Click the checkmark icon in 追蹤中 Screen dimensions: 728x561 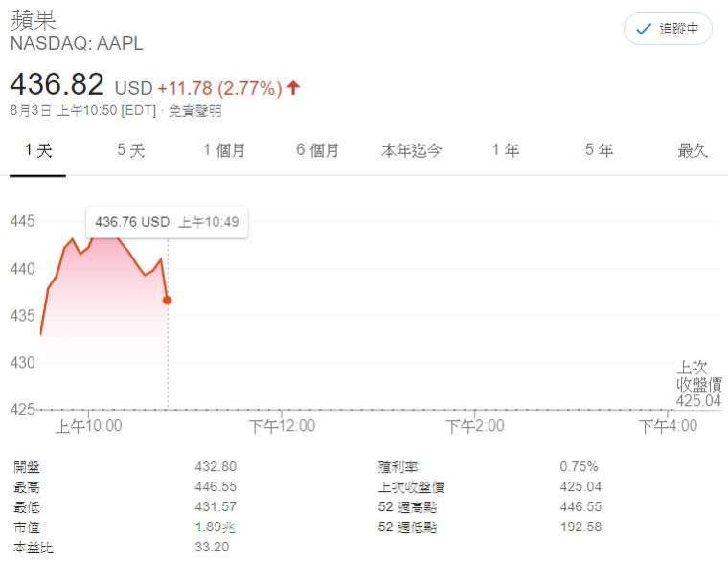(x=643, y=30)
